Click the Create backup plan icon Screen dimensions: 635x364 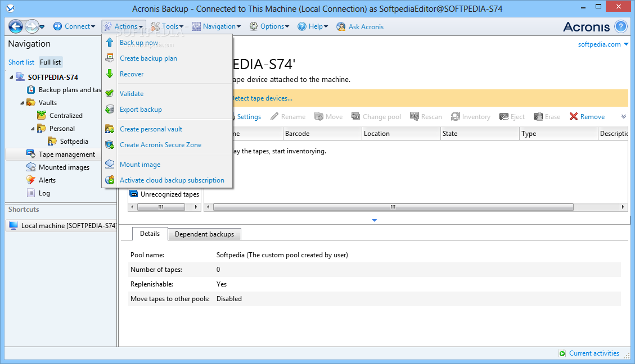(x=110, y=58)
